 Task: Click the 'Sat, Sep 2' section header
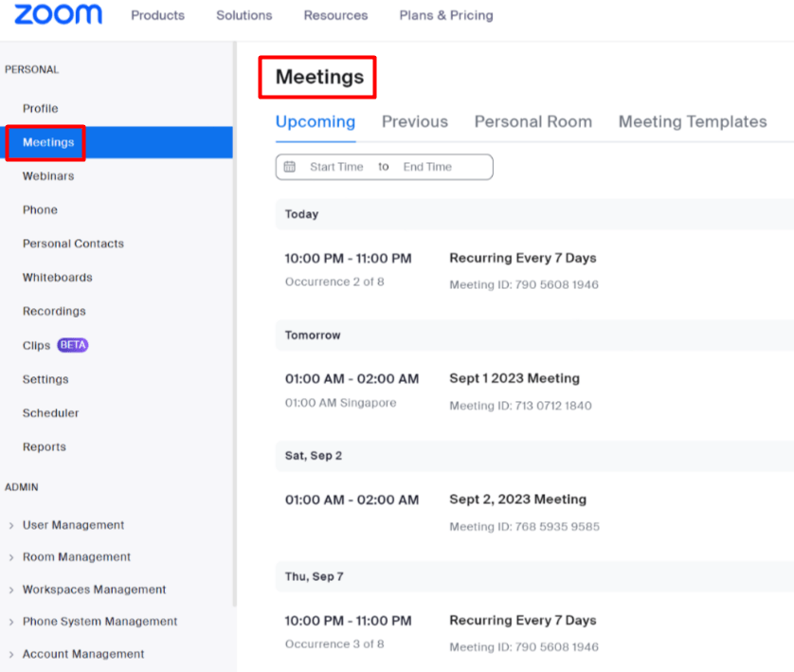point(534,456)
